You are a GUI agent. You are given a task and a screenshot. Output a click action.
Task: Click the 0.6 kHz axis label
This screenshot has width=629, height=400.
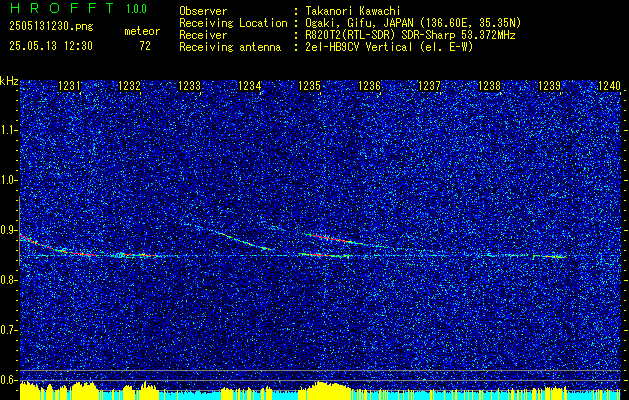[8, 380]
